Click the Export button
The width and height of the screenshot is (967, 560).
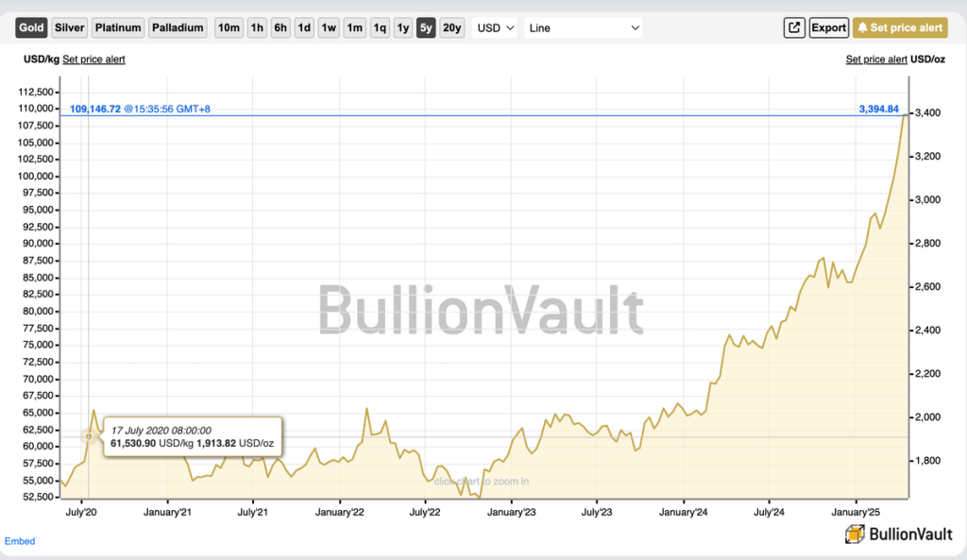coord(829,27)
